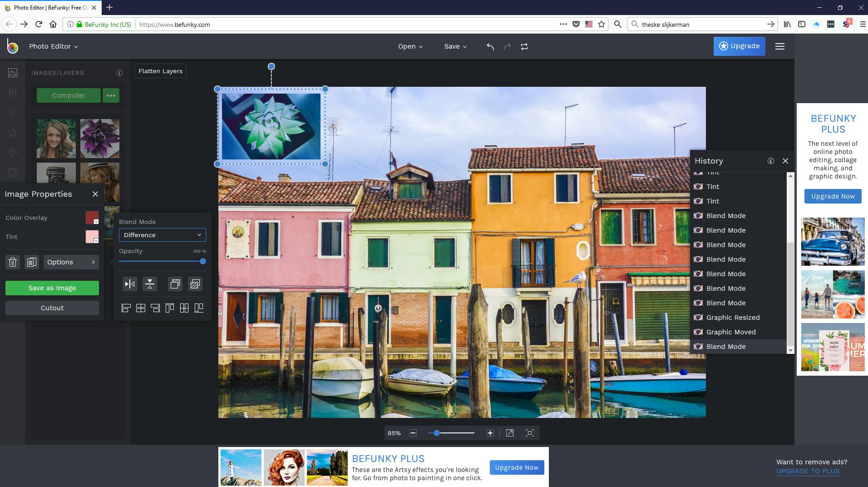Bring the layer forward
The image size is (868, 487).
click(175, 284)
